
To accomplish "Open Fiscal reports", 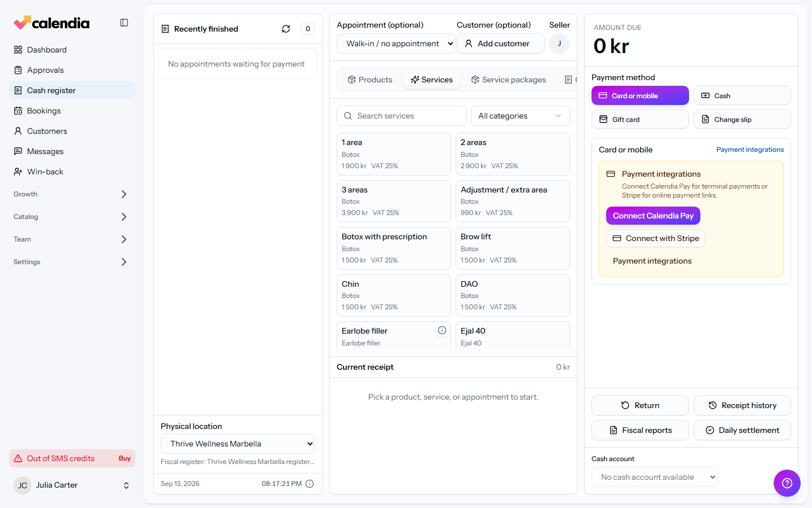I will pyautogui.click(x=640, y=430).
